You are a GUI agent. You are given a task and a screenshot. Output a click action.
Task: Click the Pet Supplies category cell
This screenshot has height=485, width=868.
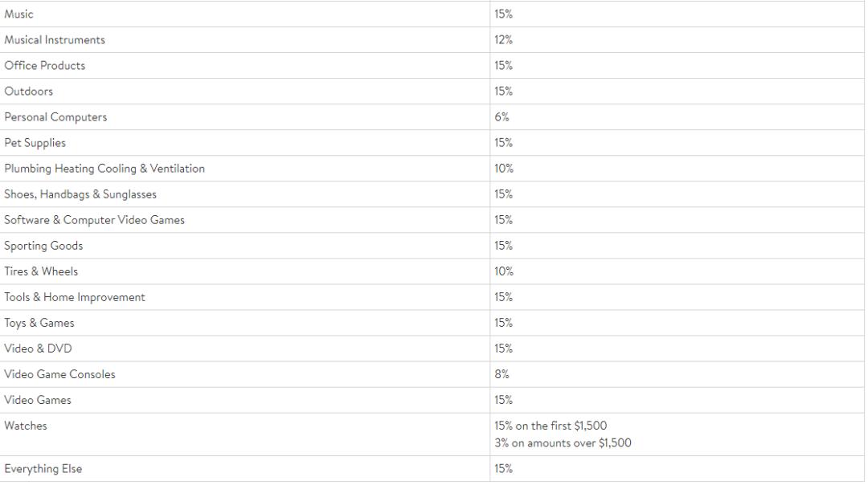click(35, 143)
